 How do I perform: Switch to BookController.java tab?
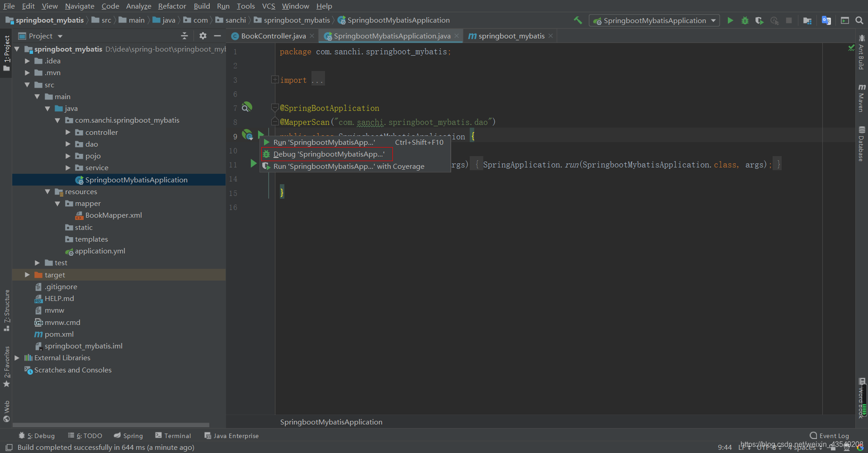(x=273, y=36)
